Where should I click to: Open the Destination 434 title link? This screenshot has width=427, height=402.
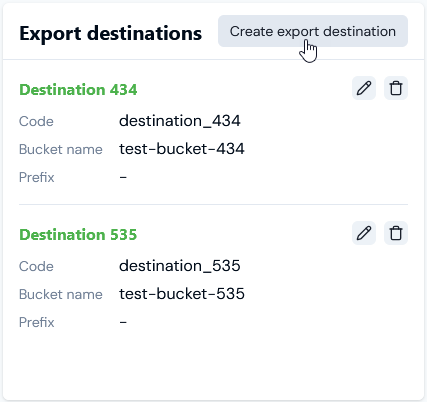point(78,90)
